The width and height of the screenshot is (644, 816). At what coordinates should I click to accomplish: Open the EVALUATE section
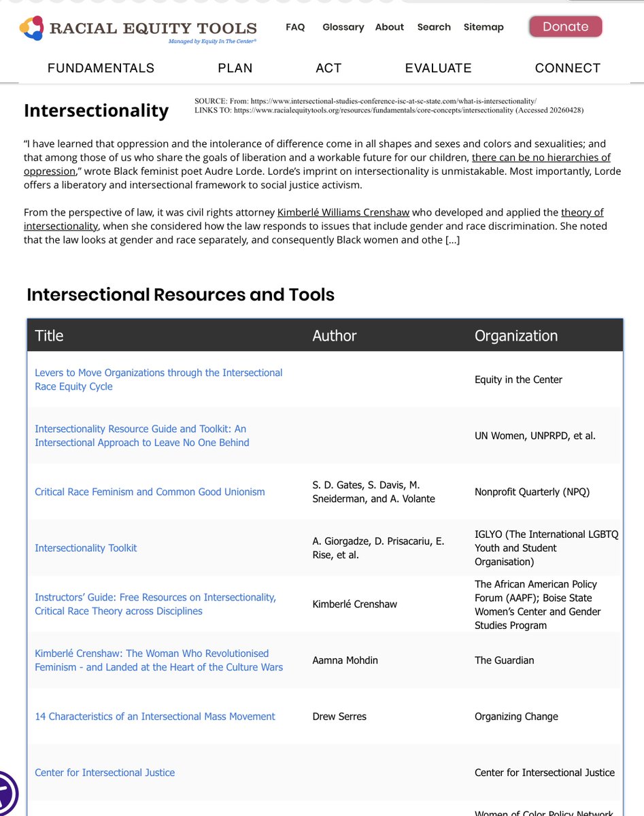click(439, 68)
